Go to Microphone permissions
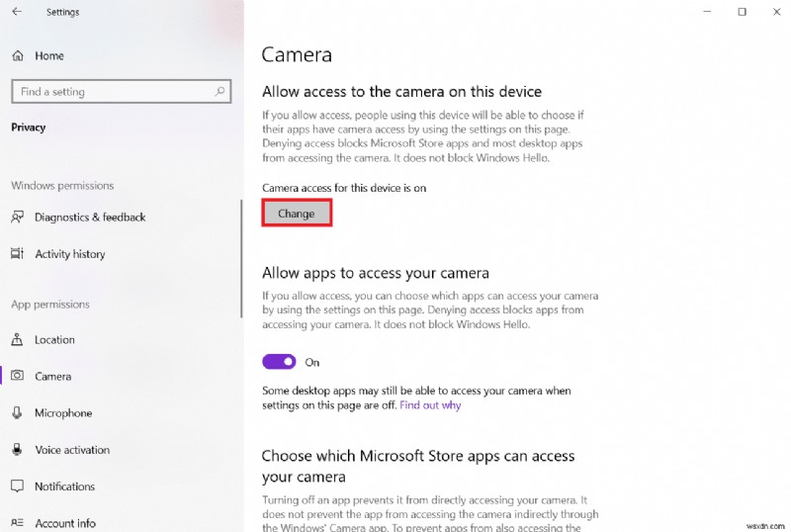Image resolution: width=791 pixels, height=532 pixels. point(63,413)
